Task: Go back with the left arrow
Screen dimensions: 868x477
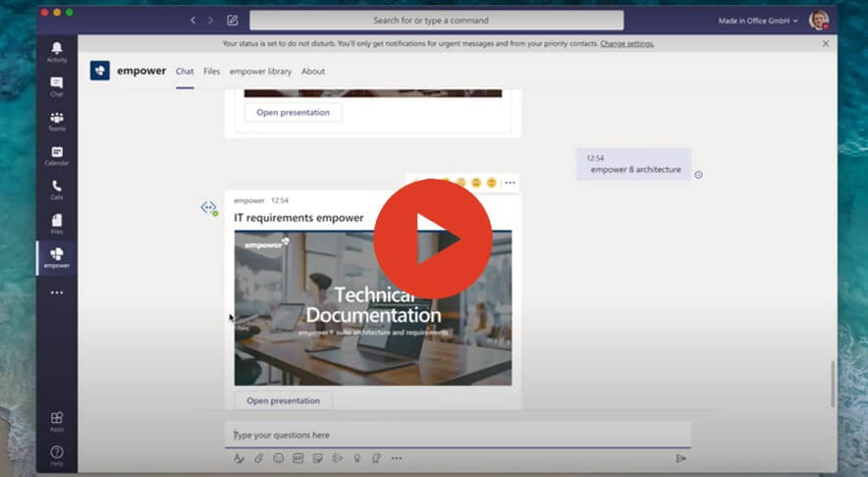Action: tap(192, 21)
